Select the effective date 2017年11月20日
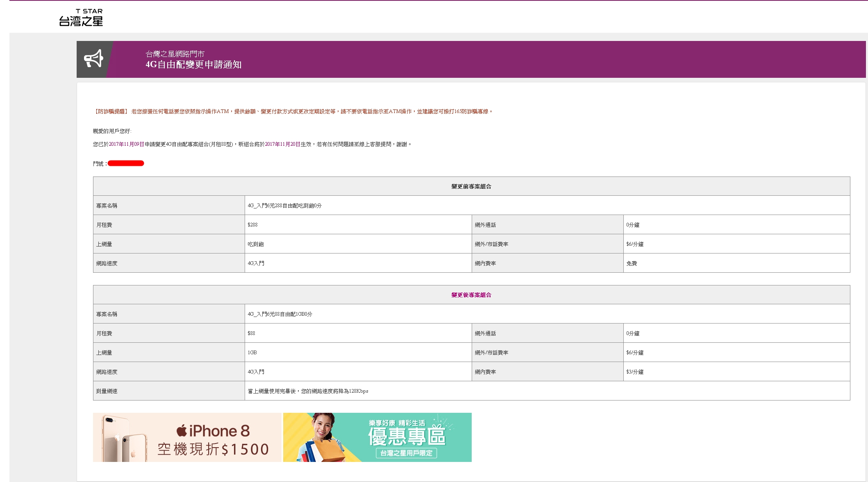This screenshot has height=482, width=868. click(x=282, y=144)
